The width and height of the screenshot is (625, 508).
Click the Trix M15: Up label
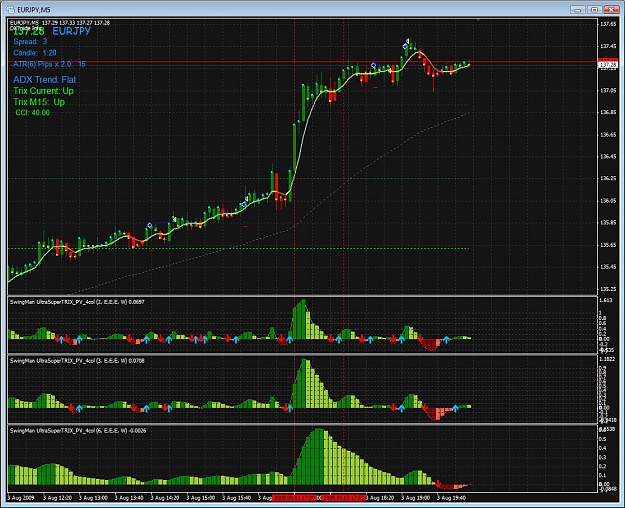[x=39, y=102]
